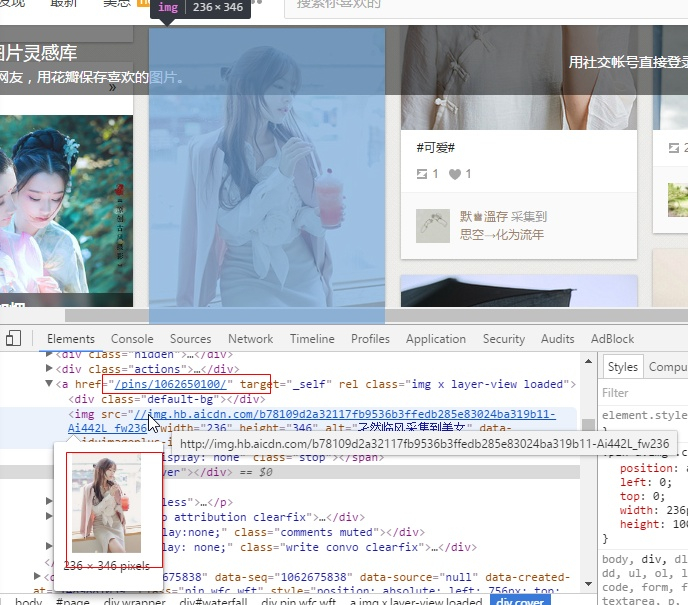Click the repin count icon under #可爱#

click(422, 174)
